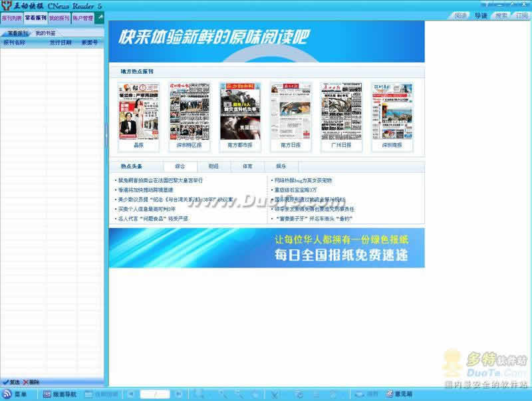532x401 pixels.
Task: Click the CNews Reader logo icon
Action: click(x=7, y=6)
